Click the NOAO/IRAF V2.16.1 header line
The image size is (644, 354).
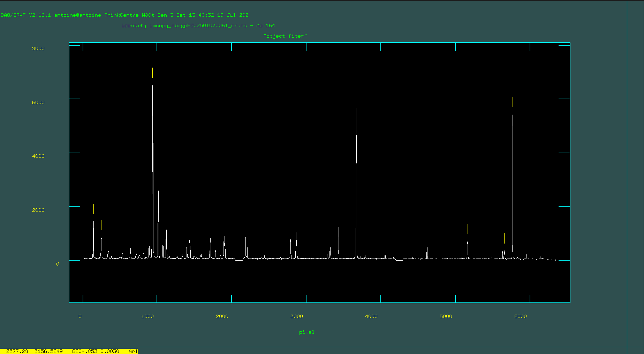coord(124,15)
